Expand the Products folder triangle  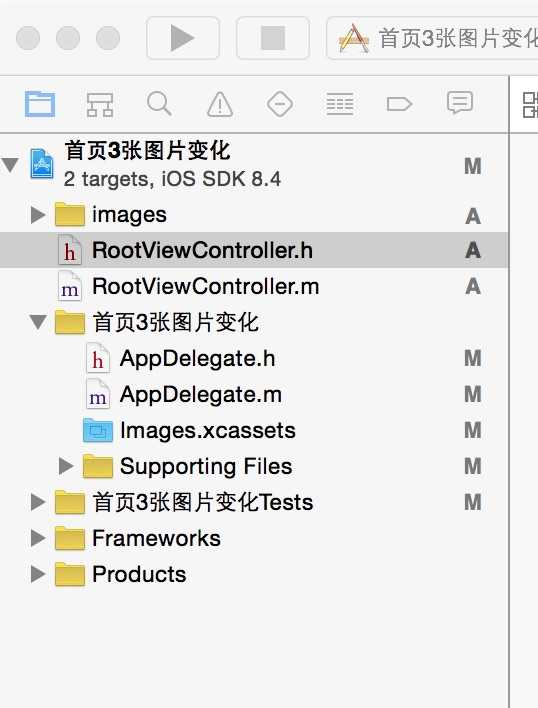(38, 574)
